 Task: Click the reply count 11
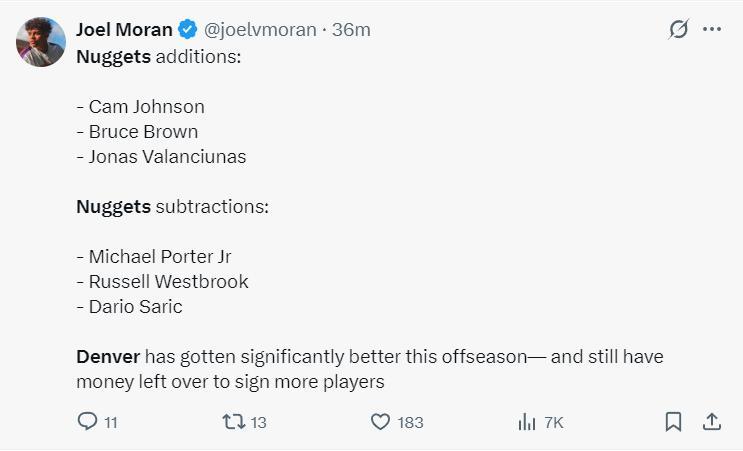(x=110, y=423)
